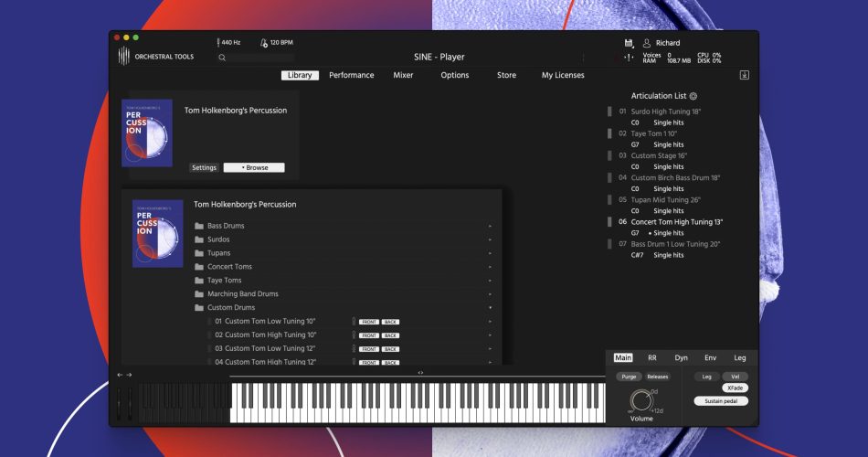Expand the Taye Toms folder arrow
The width and height of the screenshot is (868, 457).
coord(490,281)
